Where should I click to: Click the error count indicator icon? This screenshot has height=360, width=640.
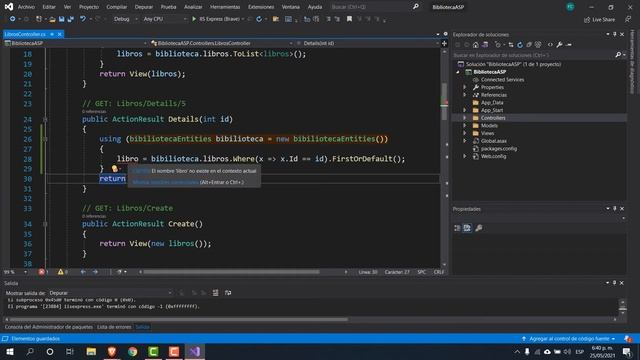(x=42, y=272)
